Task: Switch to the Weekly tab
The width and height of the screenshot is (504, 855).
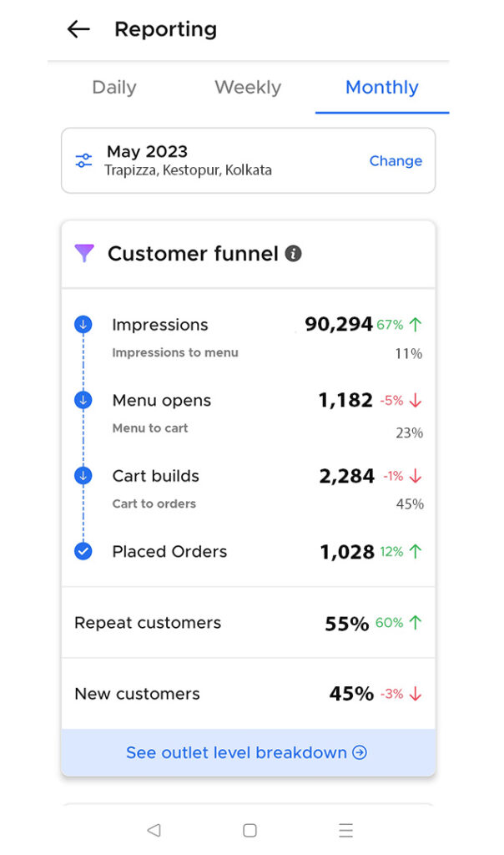Action: tap(248, 88)
